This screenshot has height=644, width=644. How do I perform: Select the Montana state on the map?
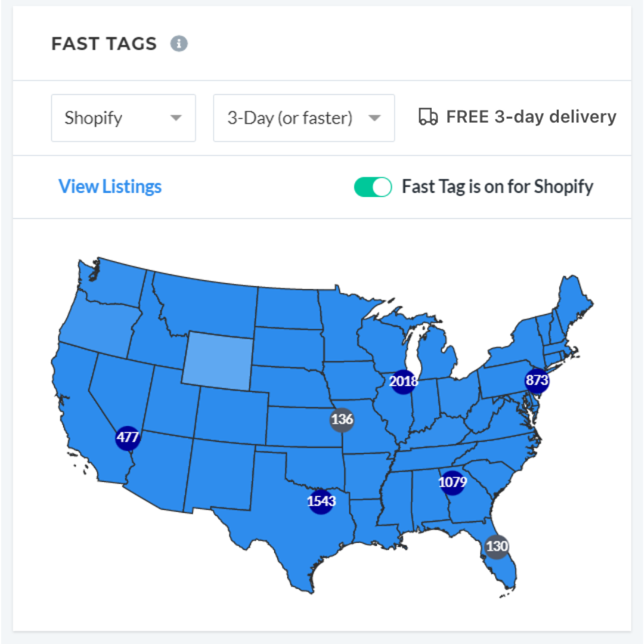point(203,298)
